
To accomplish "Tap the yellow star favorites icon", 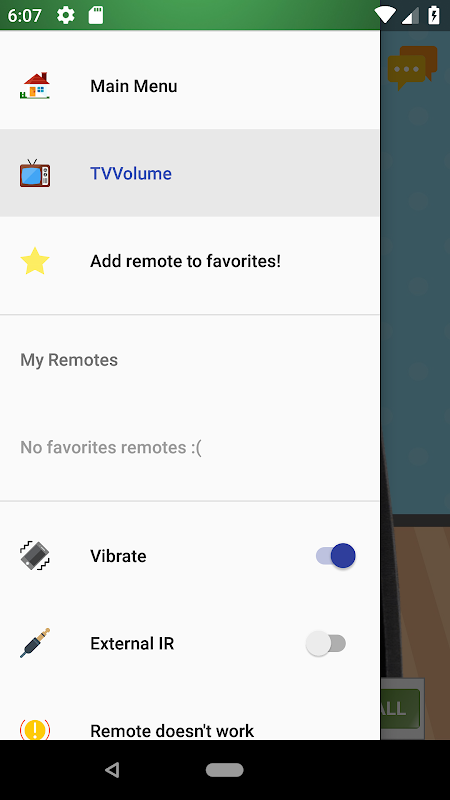I will click(35, 261).
